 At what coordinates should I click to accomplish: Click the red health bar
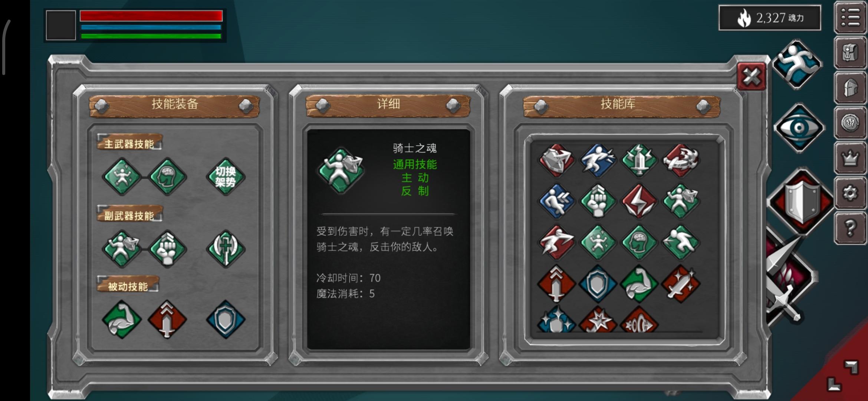point(151,16)
